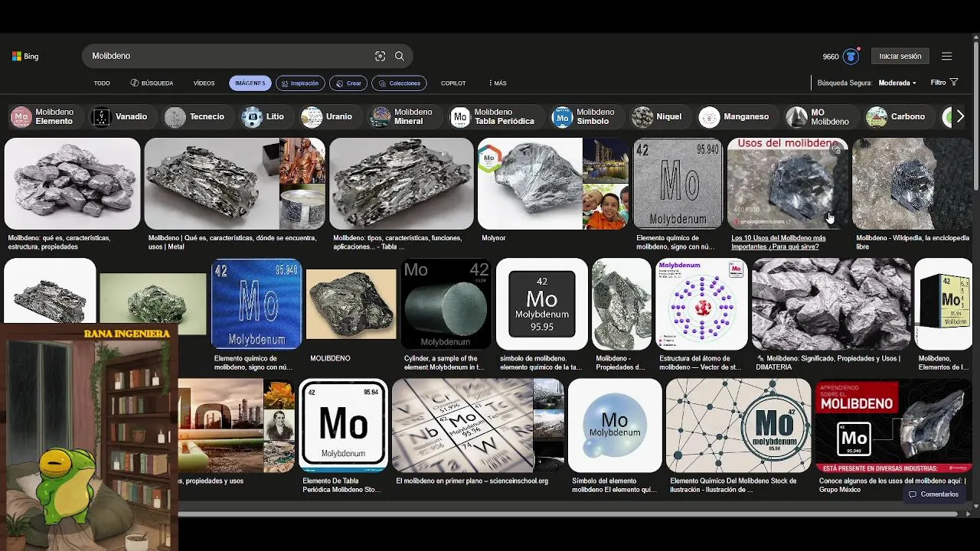Open 'Molibdeno | Qué es, características, dónde' caption

(232, 243)
